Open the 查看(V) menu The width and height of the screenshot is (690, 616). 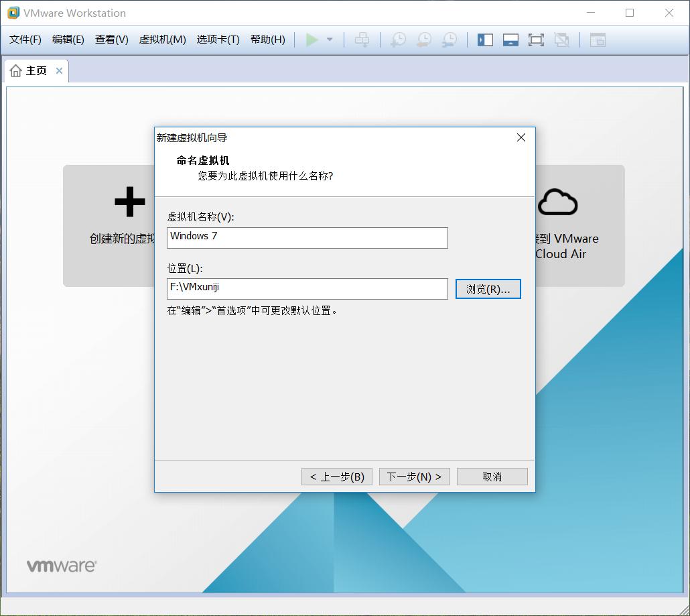112,40
